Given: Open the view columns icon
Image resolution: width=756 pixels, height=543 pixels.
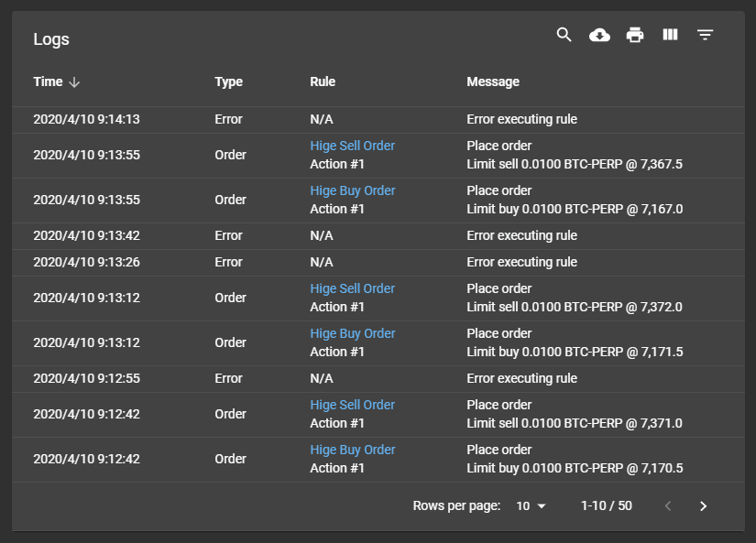Looking at the screenshot, I should pyautogui.click(x=670, y=35).
